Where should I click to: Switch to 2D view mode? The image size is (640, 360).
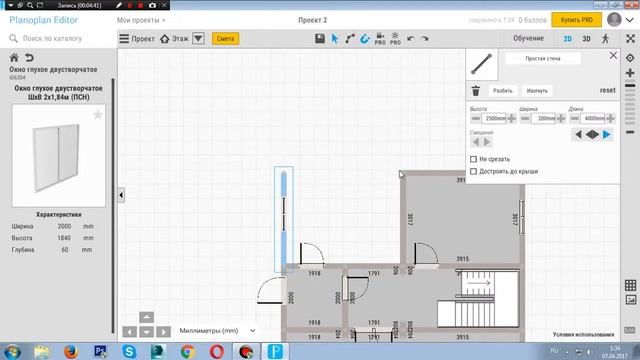coord(567,38)
